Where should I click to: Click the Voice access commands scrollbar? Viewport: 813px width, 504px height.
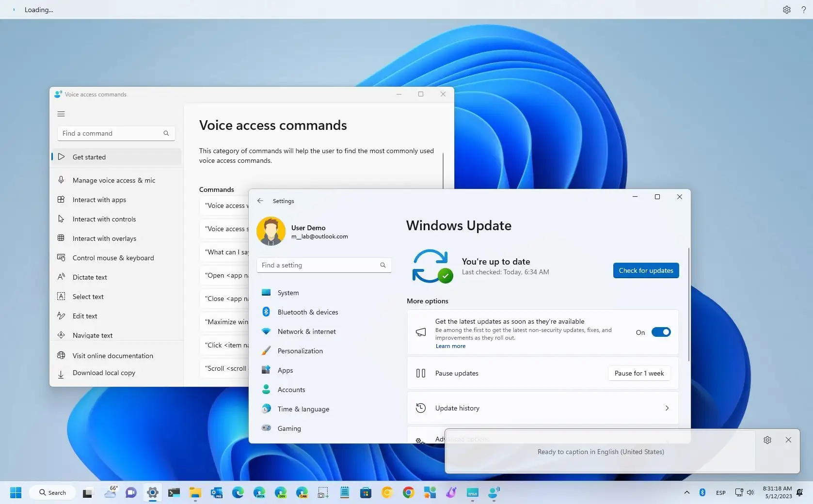pyautogui.click(x=443, y=171)
